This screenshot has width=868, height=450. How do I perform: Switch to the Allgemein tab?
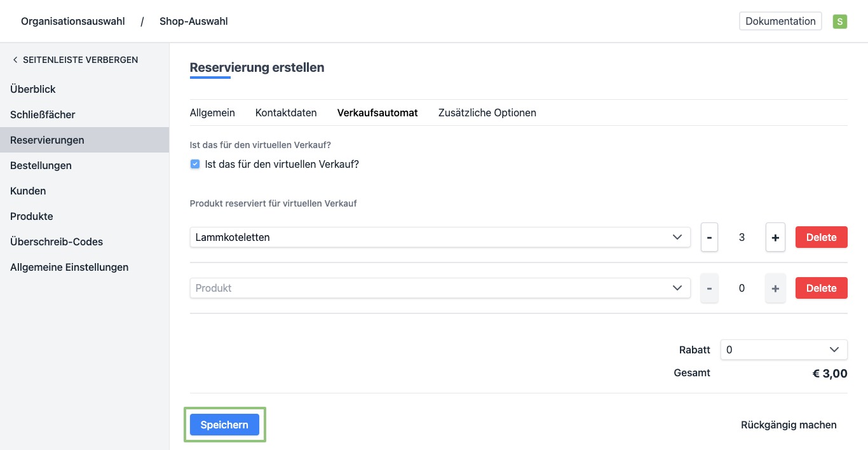coord(212,112)
